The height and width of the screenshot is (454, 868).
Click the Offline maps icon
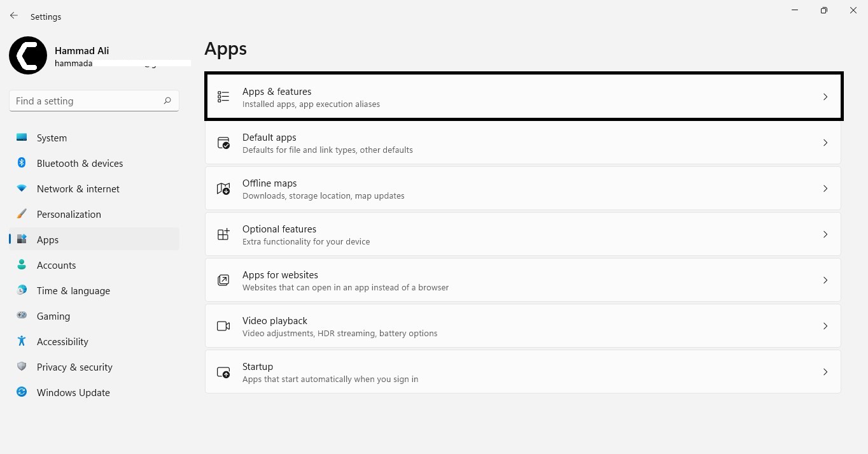click(223, 188)
